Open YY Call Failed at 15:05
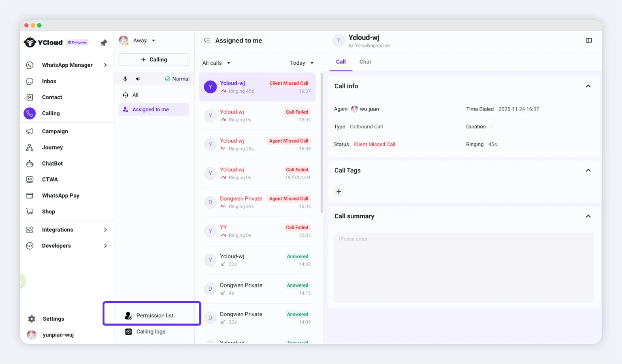Image resolution: width=622 pixels, height=364 pixels. (x=258, y=231)
